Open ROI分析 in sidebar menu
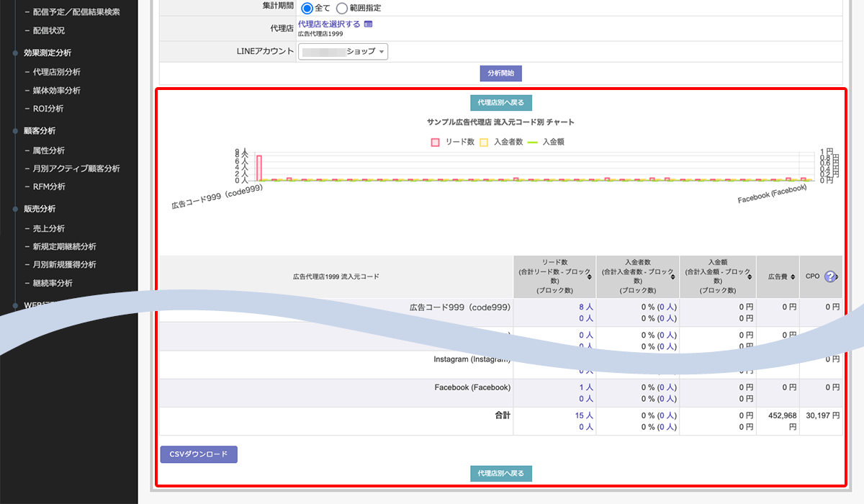This screenshot has height=504, width=864. click(48, 109)
